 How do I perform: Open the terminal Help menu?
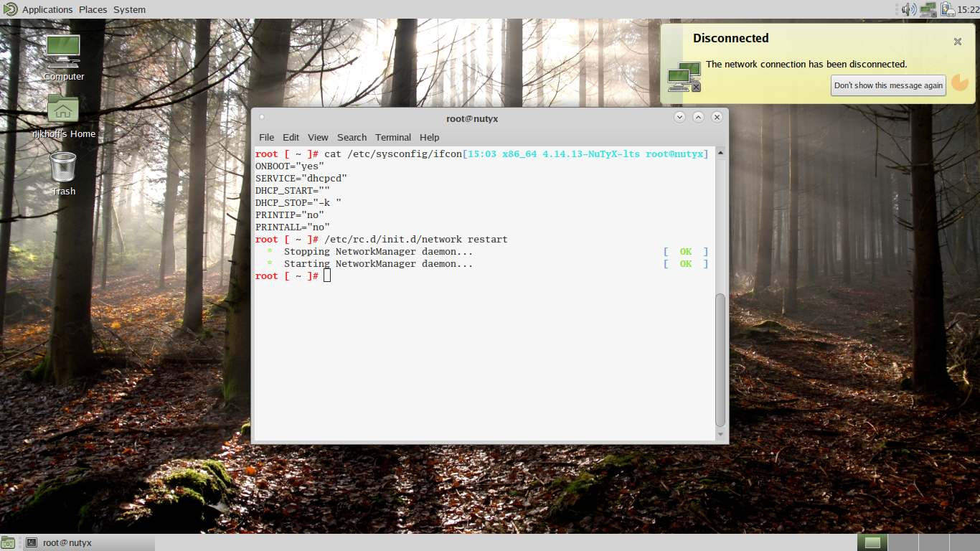pyautogui.click(x=429, y=137)
